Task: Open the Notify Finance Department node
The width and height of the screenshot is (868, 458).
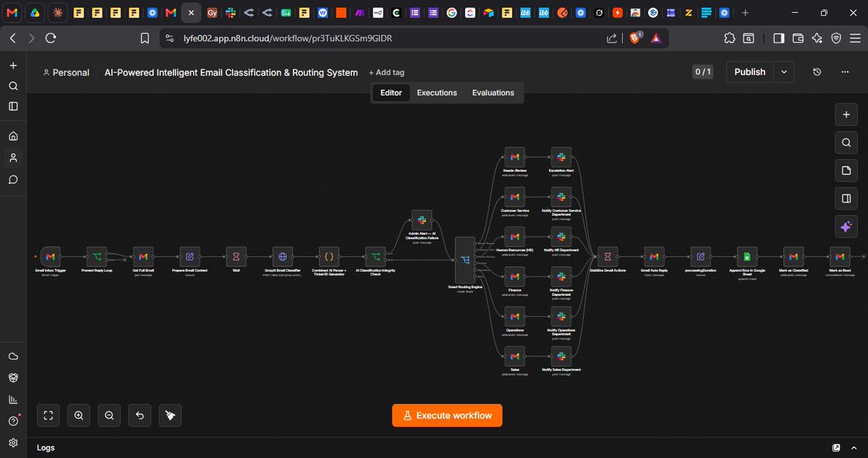Action: tap(561, 276)
